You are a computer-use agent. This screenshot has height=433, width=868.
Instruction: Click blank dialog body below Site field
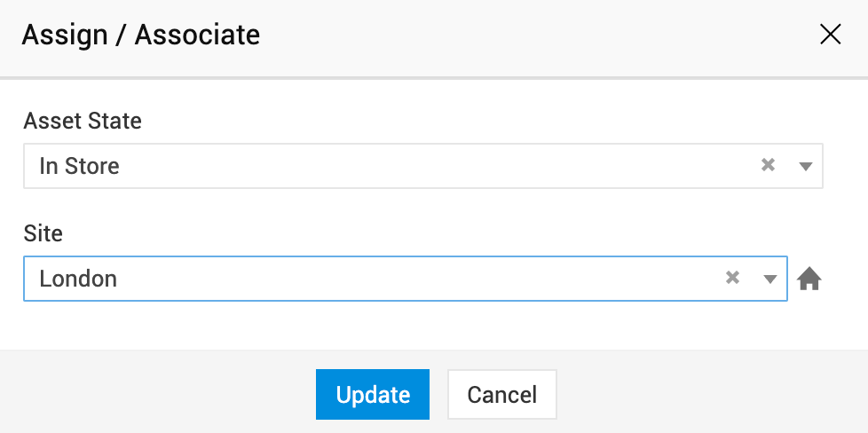pyautogui.click(x=426, y=326)
